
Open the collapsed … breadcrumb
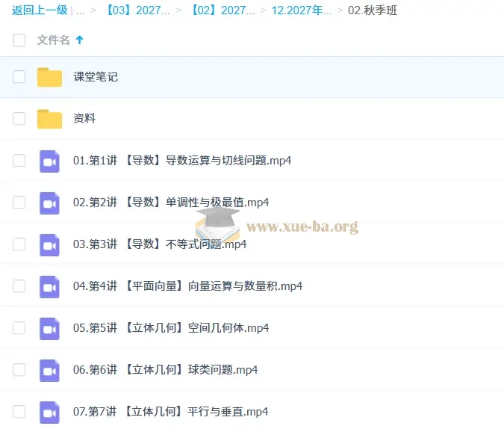81,12
